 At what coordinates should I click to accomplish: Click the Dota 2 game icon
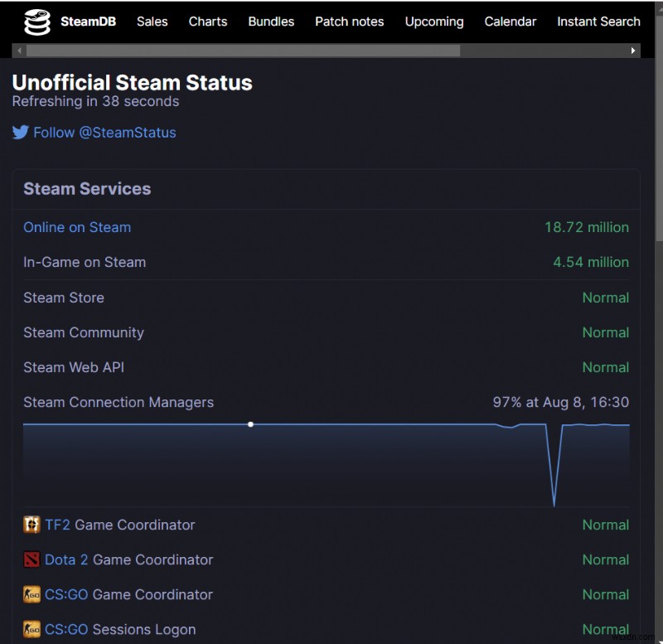31,559
